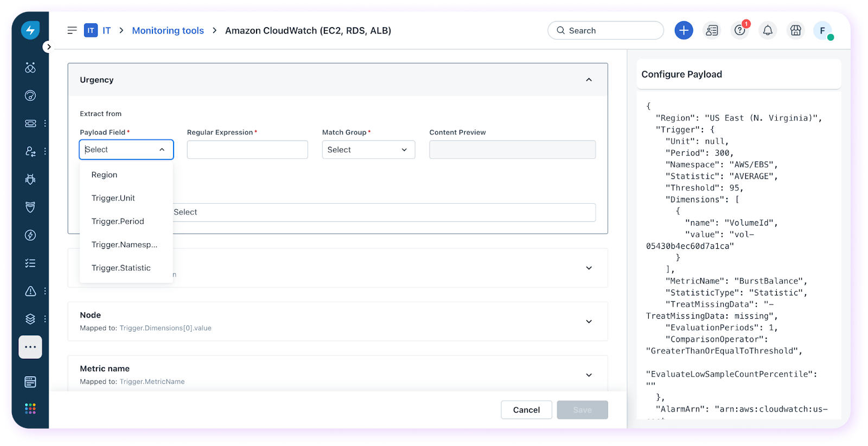Viewport: 868px width, 446px height.
Task: Click the Freshservice lightning logo
Action: tap(30, 30)
